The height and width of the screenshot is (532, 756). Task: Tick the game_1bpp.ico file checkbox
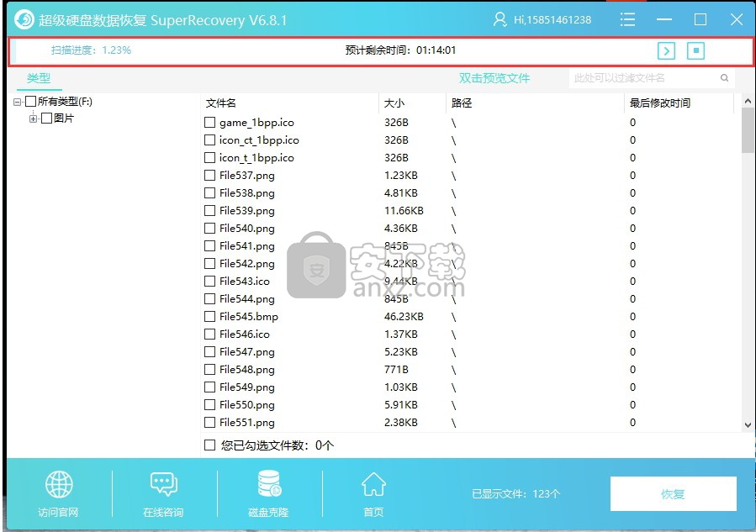pyautogui.click(x=210, y=123)
